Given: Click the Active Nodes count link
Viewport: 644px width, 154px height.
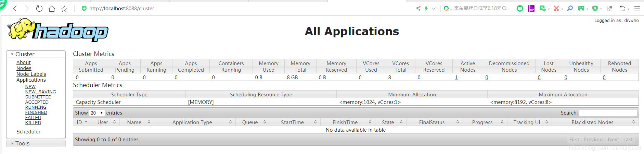Looking at the screenshot, I should pos(456,78).
